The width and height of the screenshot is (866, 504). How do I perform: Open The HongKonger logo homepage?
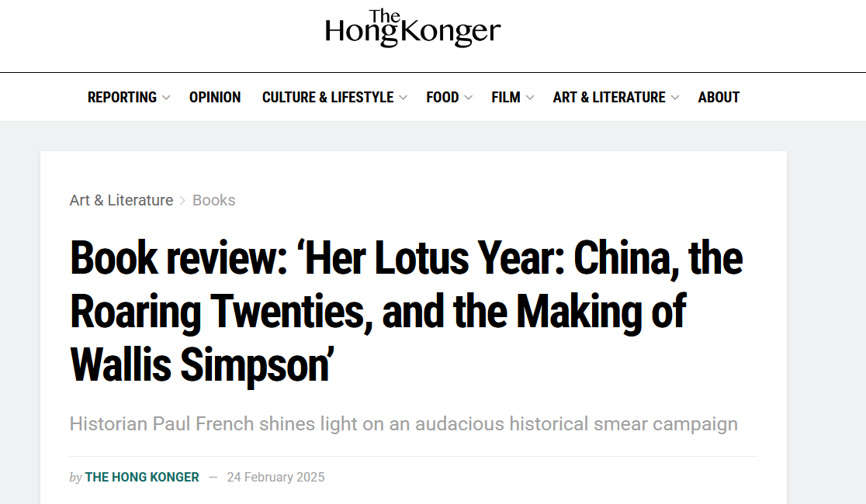point(413,28)
